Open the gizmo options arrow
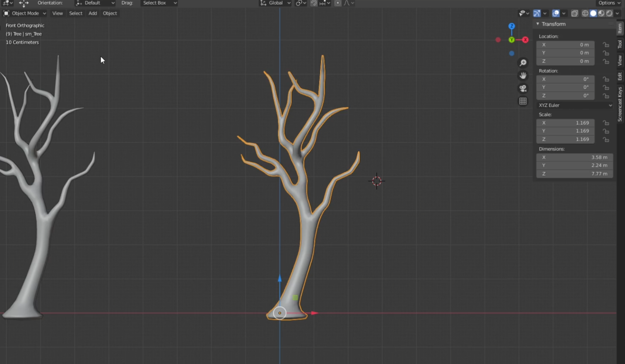This screenshot has height=364, width=625. click(x=545, y=13)
